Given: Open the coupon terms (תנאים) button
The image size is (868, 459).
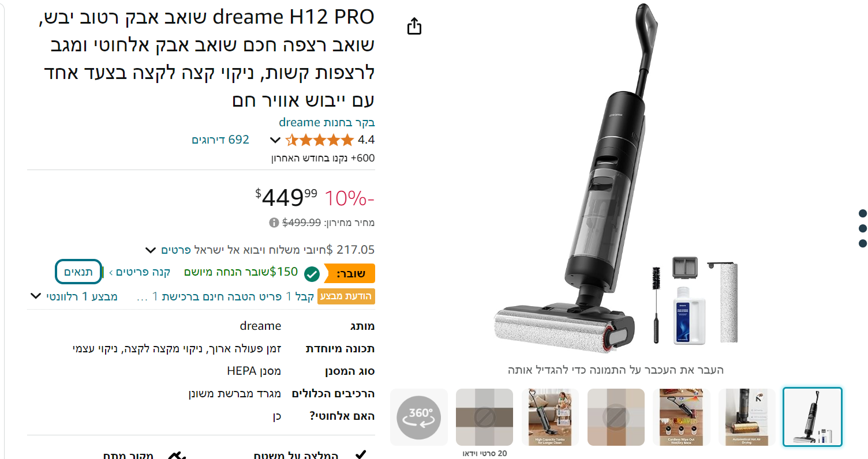Looking at the screenshot, I should click(78, 272).
